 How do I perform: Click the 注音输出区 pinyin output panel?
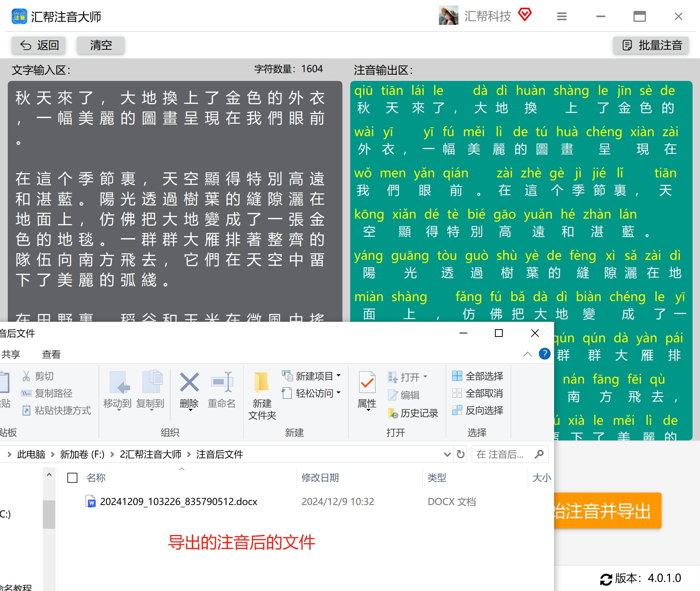[x=521, y=201]
